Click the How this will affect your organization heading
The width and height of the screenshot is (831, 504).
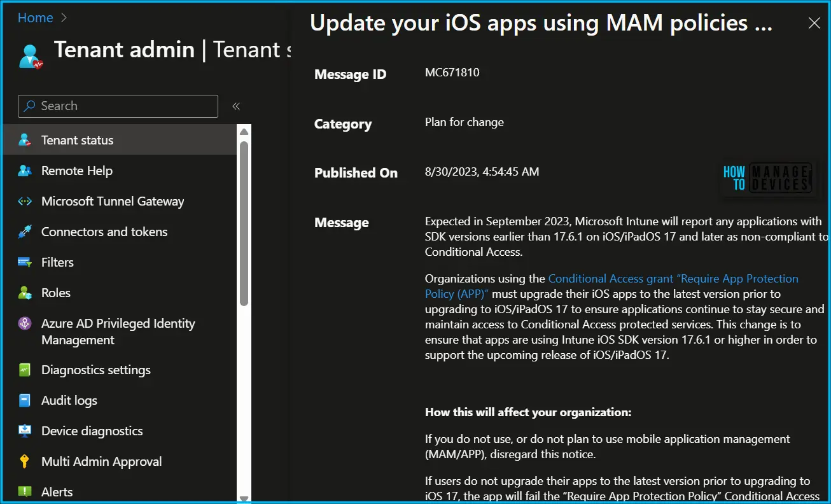(x=528, y=412)
